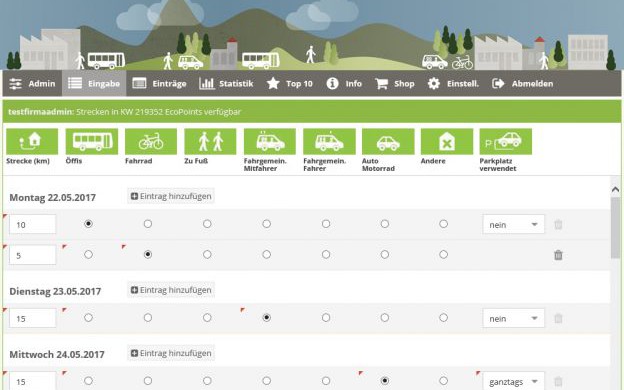Click the Fahrgemein. Mitfahrer van icon
Screen dimensions: 624x390
pyautogui.click(x=270, y=141)
